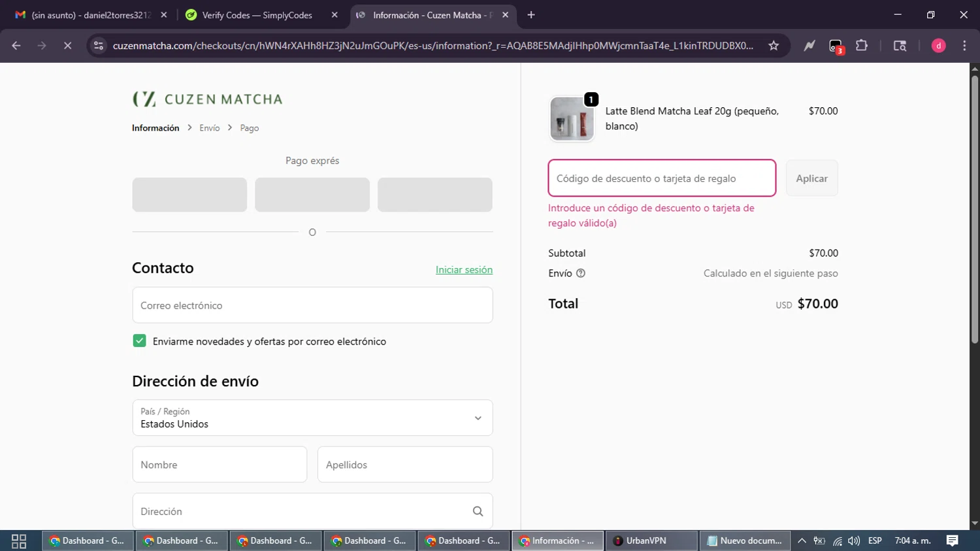Click the volume speaker icon in system tray
Image resolution: width=980 pixels, height=551 pixels.
[854, 541]
